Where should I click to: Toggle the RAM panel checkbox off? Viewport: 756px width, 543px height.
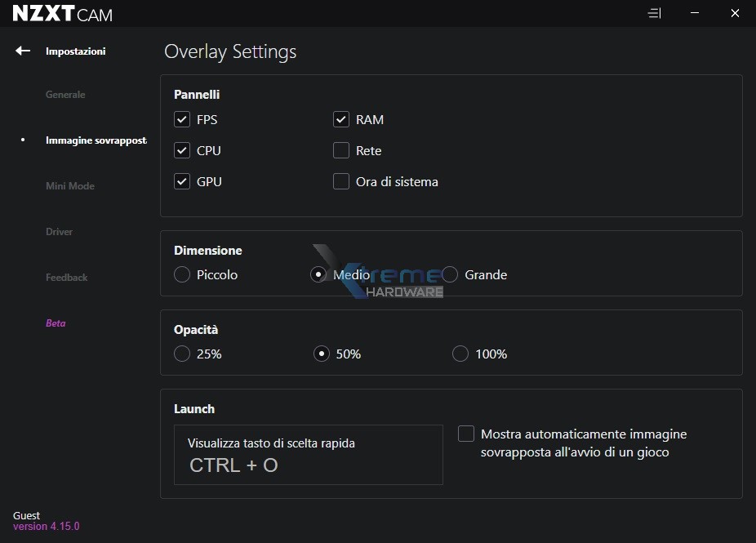click(x=341, y=119)
